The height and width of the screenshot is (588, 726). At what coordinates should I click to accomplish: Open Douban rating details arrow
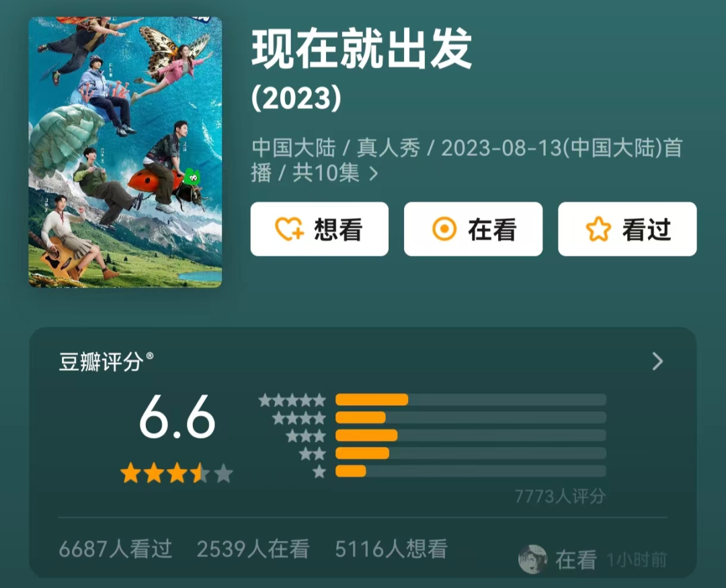pos(657,361)
